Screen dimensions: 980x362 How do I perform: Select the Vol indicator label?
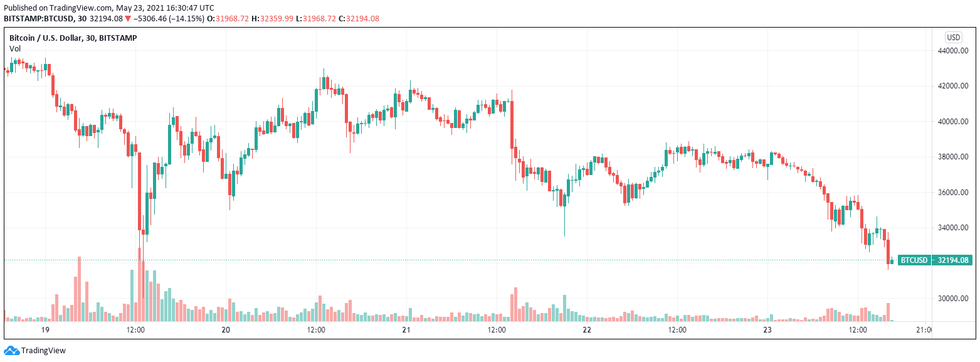(x=14, y=48)
